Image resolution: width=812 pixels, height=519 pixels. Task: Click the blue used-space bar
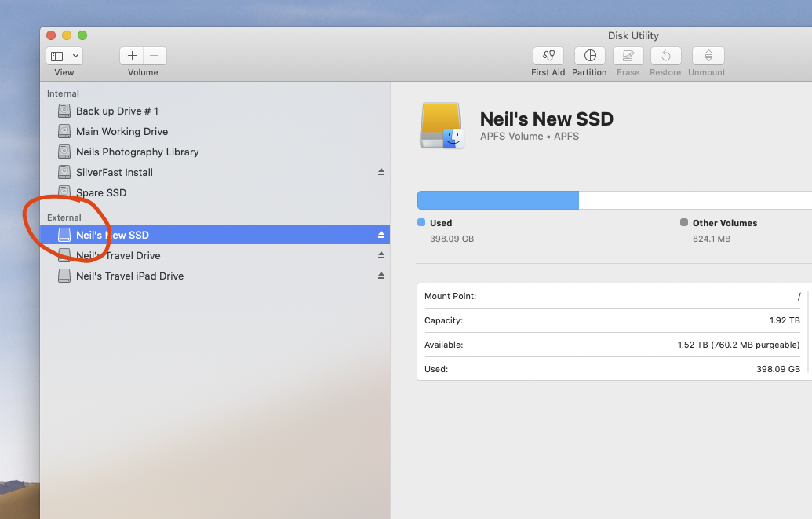498,200
